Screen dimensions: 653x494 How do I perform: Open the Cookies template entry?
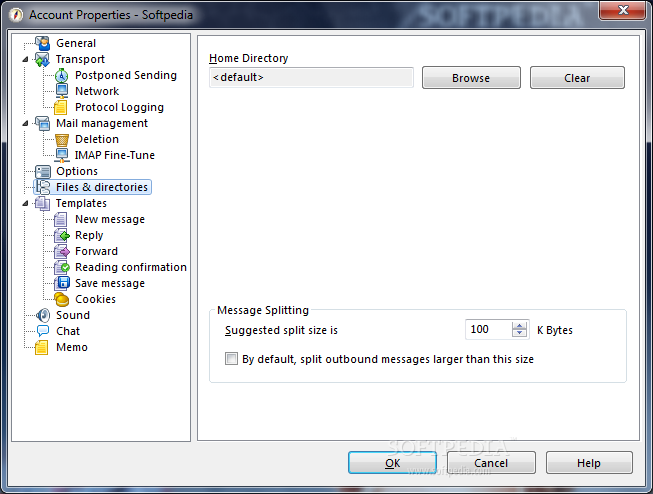pos(95,299)
